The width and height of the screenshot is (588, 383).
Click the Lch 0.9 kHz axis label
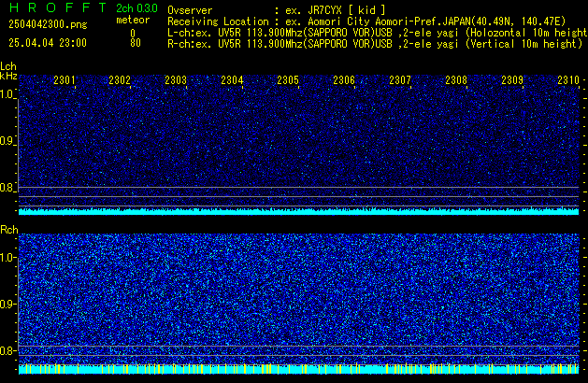7,141
